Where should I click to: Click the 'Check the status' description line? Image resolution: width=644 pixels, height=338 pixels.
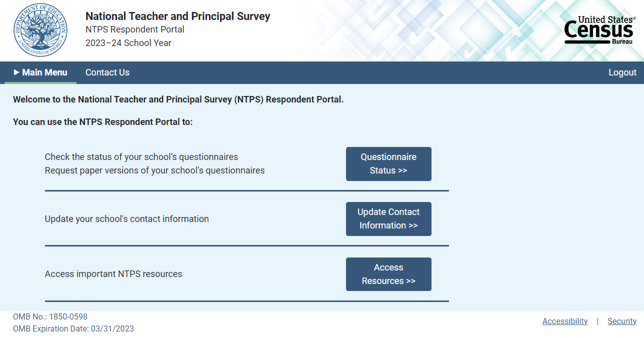[141, 157]
